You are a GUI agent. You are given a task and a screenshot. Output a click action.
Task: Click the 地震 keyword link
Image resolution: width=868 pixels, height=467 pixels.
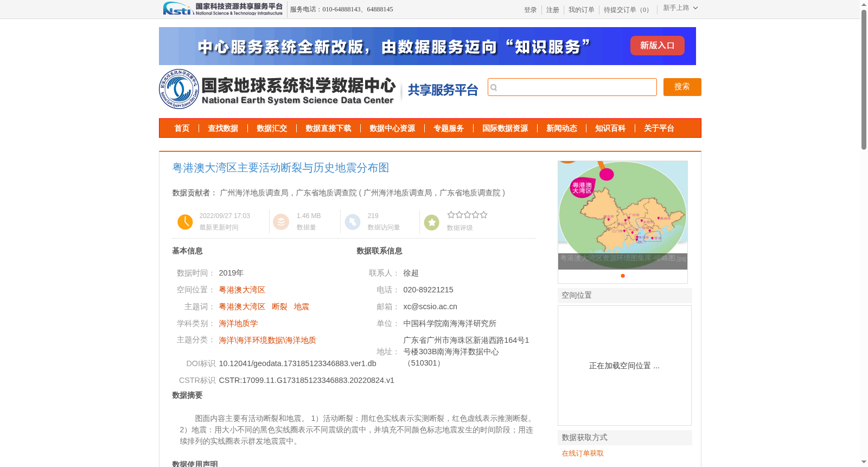301,307
